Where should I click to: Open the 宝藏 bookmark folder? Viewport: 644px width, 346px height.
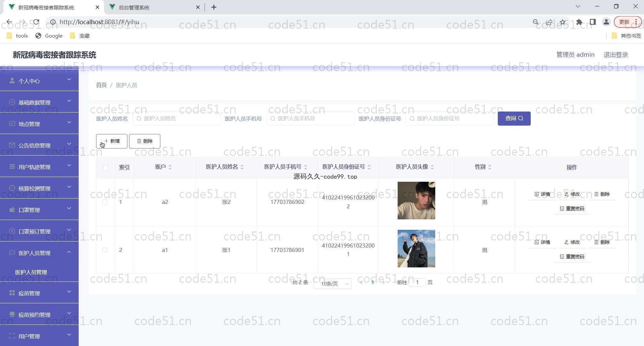80,36
